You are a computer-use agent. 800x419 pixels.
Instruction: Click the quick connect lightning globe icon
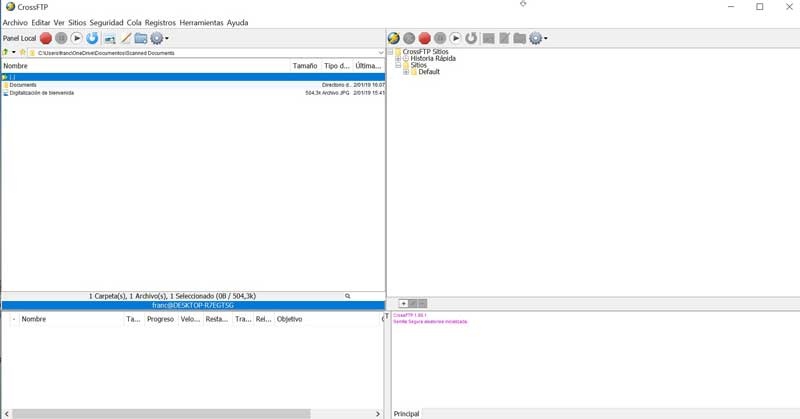click(393, 38)
